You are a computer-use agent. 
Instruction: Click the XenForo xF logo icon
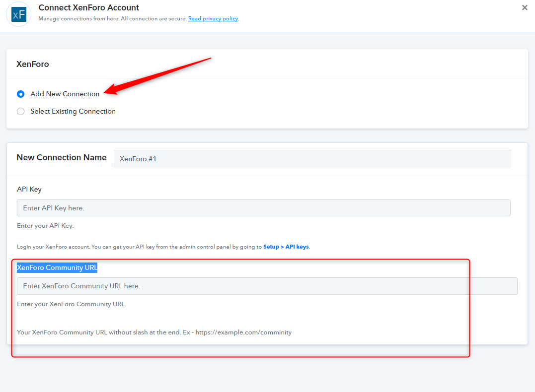coord(19,14)
